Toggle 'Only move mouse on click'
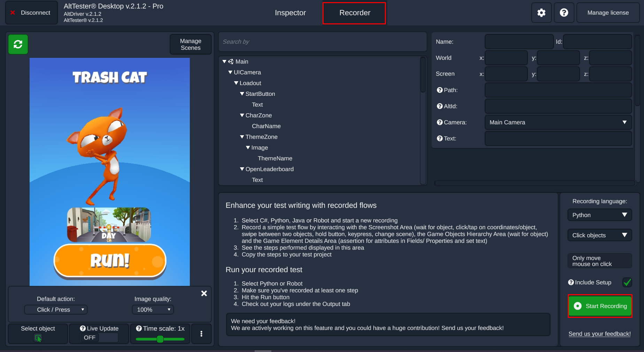 click(599, 261)
